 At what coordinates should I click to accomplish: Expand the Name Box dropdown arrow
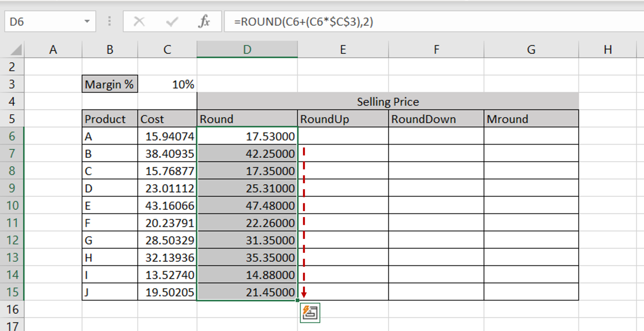tap(87, 21)
